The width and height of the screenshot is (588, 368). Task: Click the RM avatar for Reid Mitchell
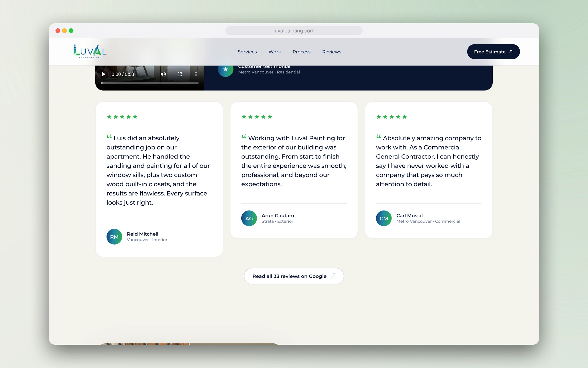(114, 237)
